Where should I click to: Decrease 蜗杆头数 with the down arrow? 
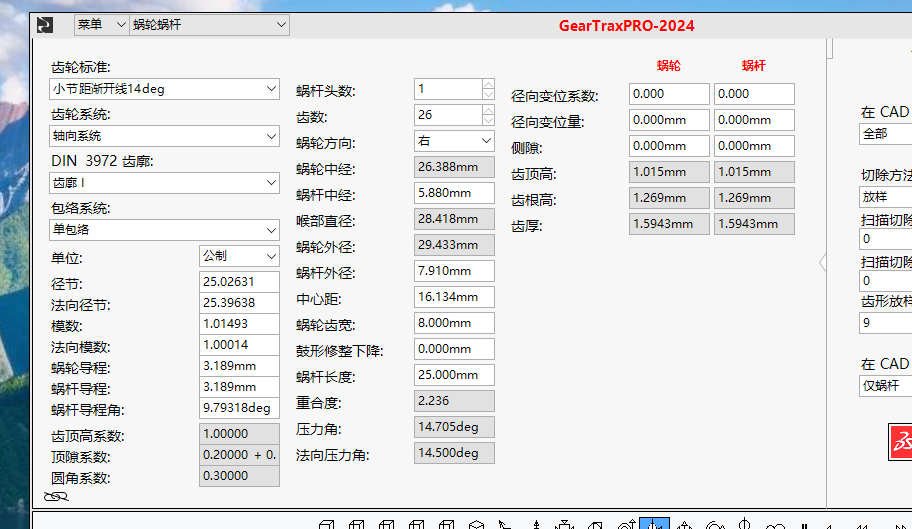pos(489,94)
